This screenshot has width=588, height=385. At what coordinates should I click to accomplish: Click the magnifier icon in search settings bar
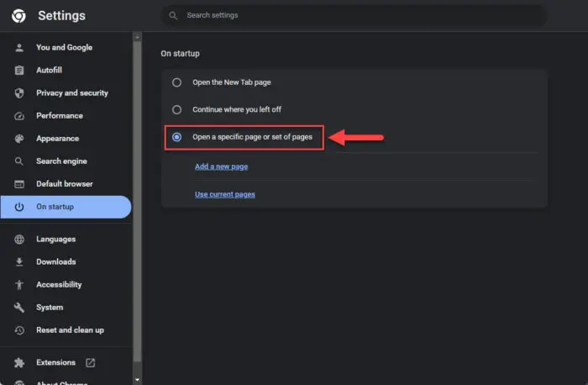(x=173, y=15)
